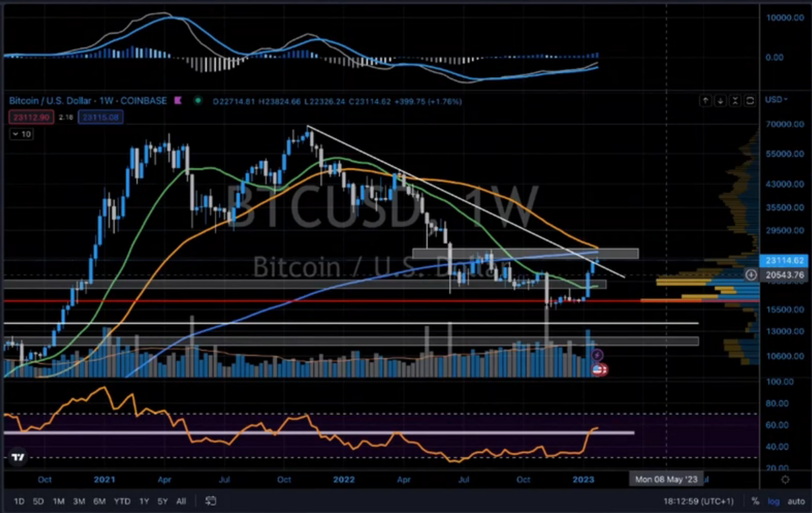
Task: Toggle the log scale option
Action: tap(773, 501)
